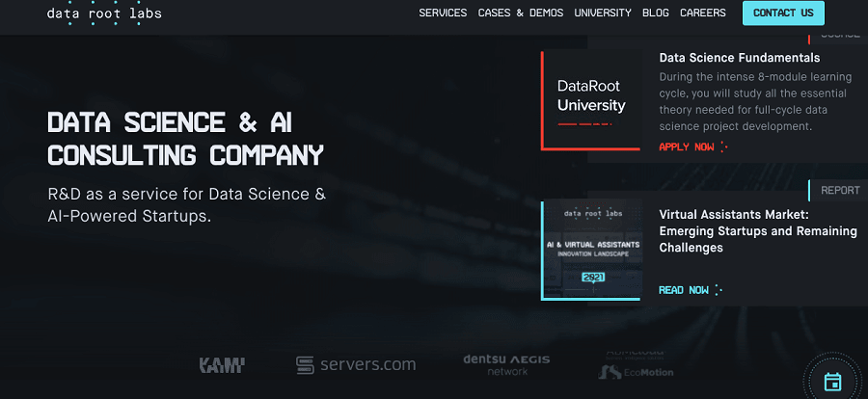Click the dentsu AEGIS network logo

(506, 365)
